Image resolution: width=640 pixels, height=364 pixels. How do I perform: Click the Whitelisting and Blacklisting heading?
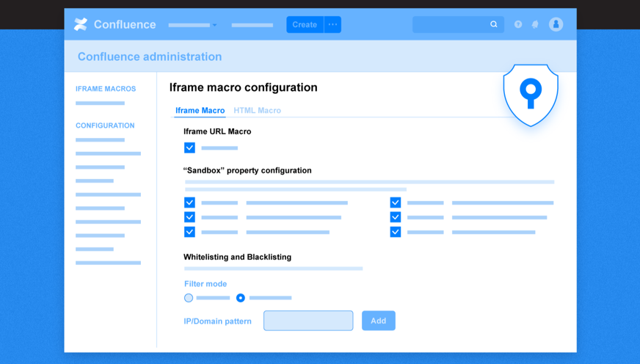pos(237,257)
